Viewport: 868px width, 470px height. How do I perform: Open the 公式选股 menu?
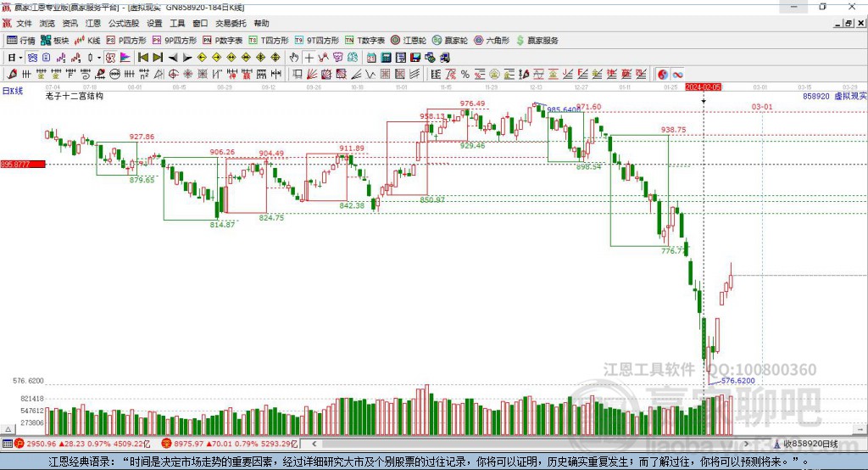tap(124, 23)
